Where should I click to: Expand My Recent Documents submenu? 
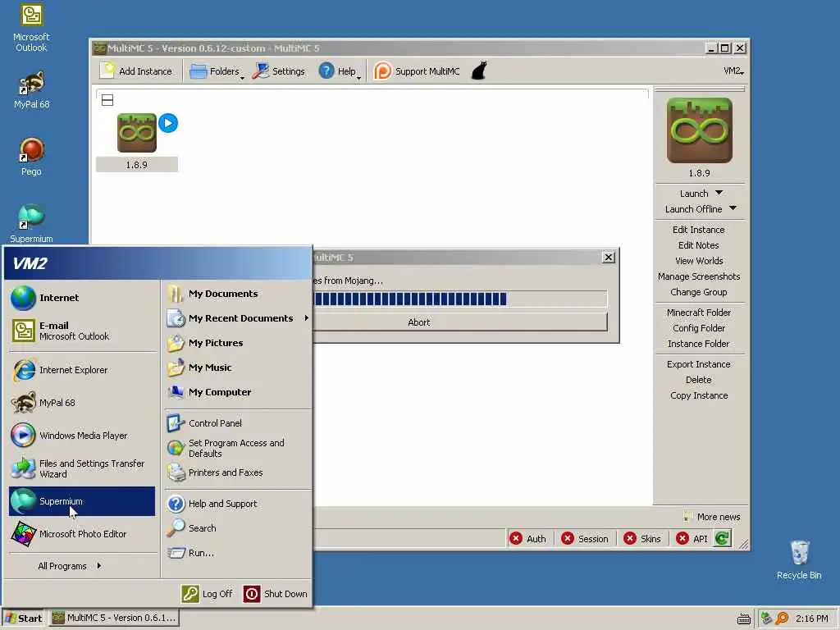237,318
